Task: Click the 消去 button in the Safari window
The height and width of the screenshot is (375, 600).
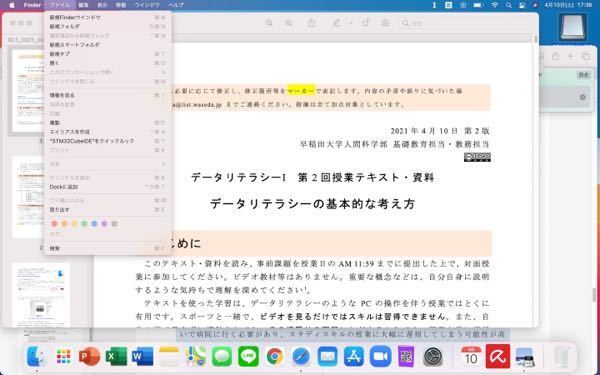Action: (583, 75)
